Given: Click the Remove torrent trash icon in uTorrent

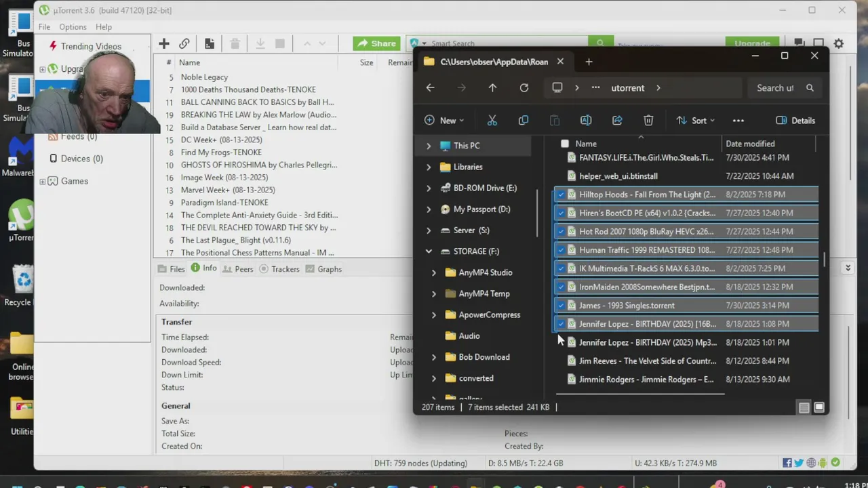Looking at the screenshot, I should (x=235, y=43).
